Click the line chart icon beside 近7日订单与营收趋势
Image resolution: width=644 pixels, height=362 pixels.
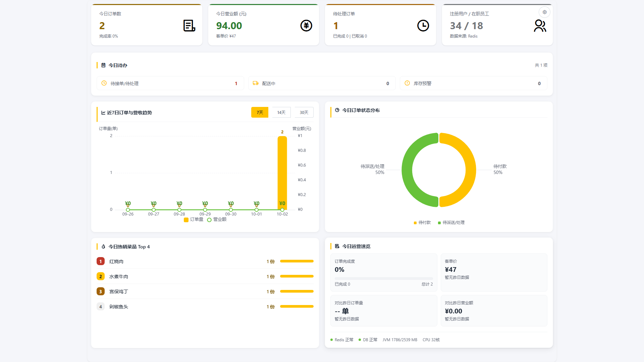(103, 113)
